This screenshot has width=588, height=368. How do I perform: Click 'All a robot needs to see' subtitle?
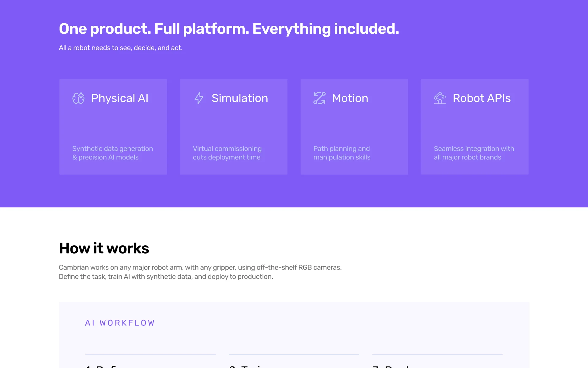(x=121, y=48)
